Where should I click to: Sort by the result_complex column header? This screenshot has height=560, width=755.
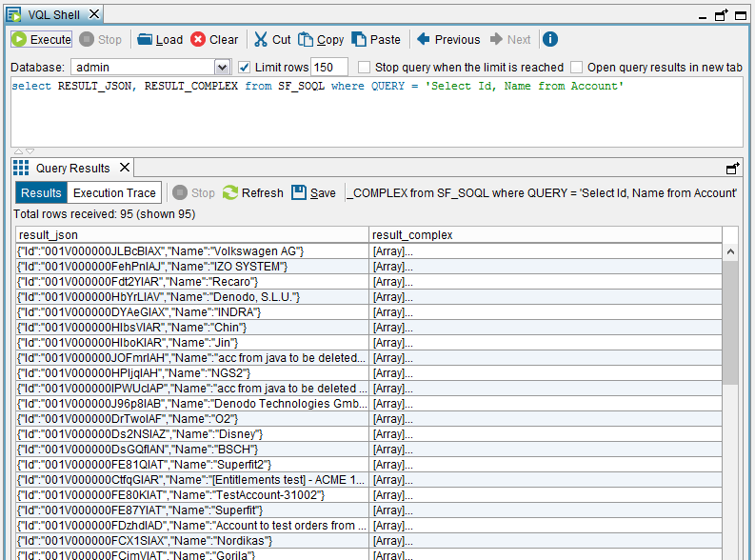click(546, 235)
